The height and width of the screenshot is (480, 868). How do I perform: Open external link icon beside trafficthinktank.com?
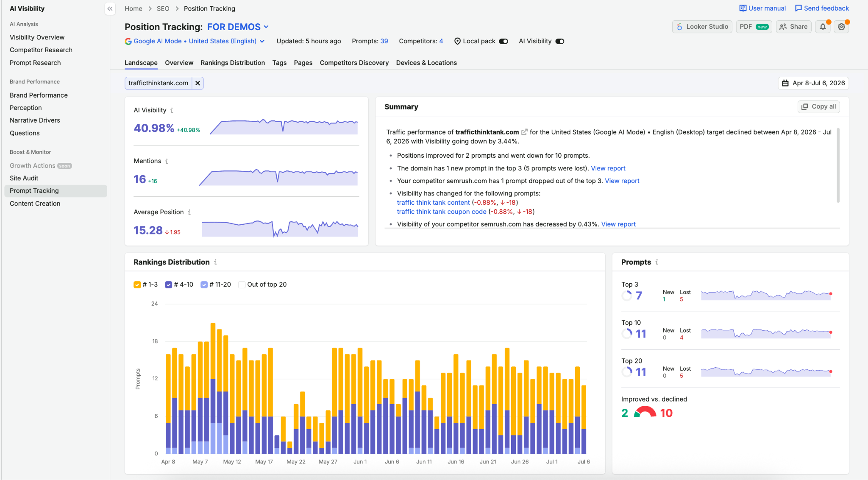(524, 132)
